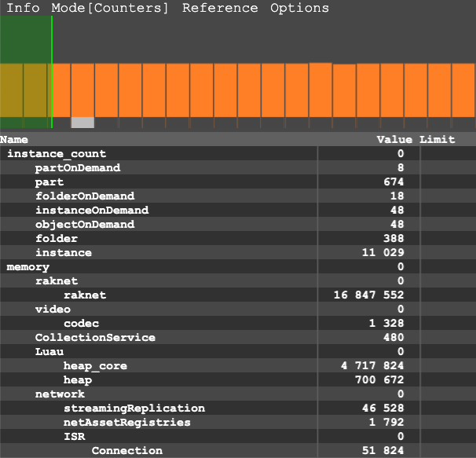Select the CollectionService counter row

(238, 337)
